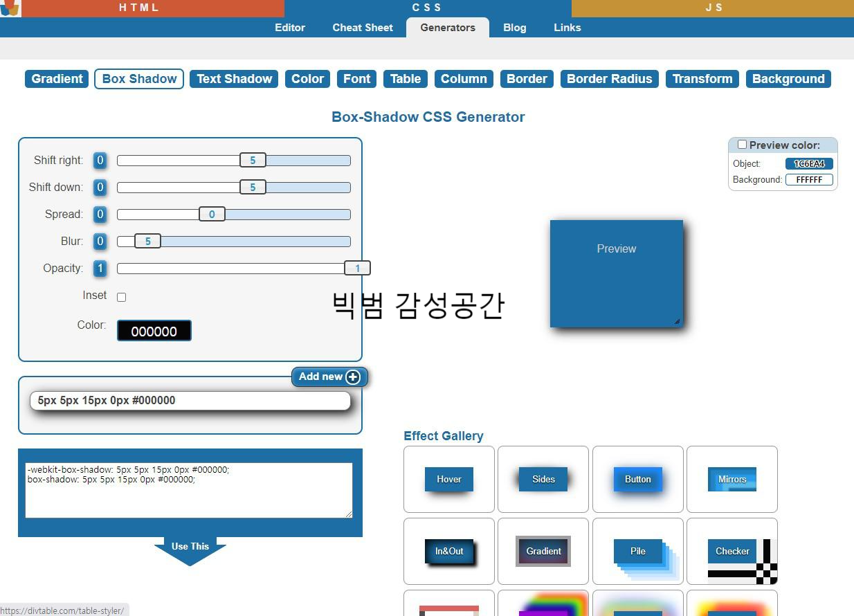Click the Box-Shadow CSS Generator title

coord(428,117)
